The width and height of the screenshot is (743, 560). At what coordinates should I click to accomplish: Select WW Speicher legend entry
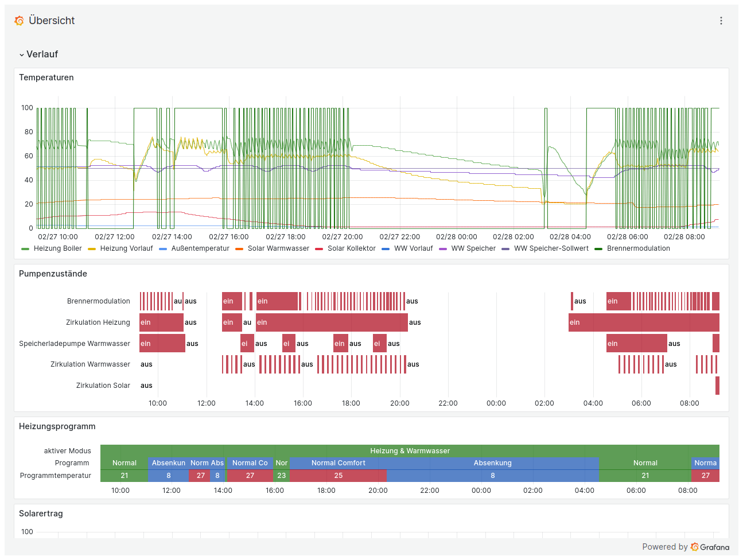(473, 248)
